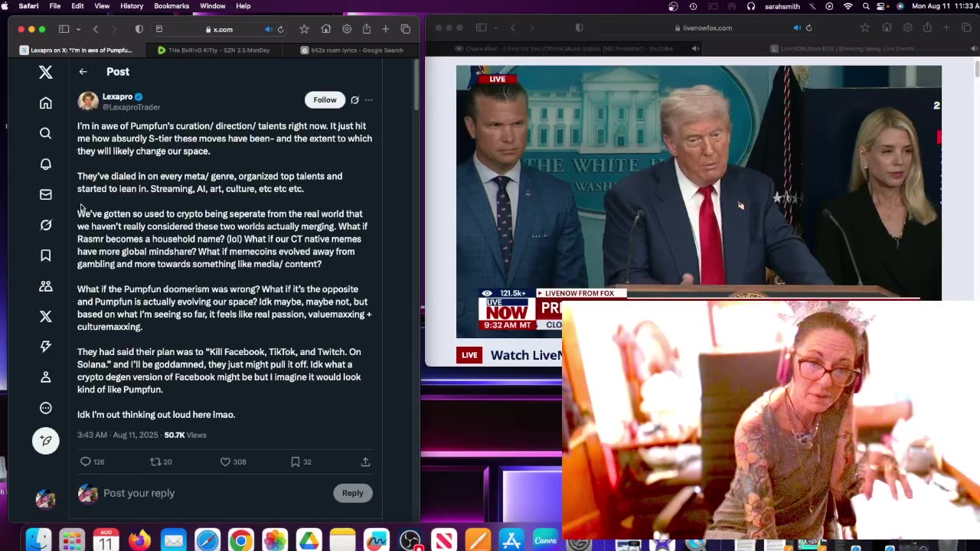Open Notifications bell in X sidebar
Screen dimensions: 980x551
click(x=46, y=164)
